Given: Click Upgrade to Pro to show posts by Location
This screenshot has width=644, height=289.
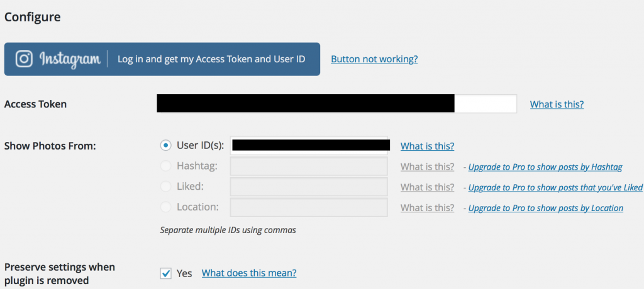Looking at the screenshot, I should [x=545, y=208].
